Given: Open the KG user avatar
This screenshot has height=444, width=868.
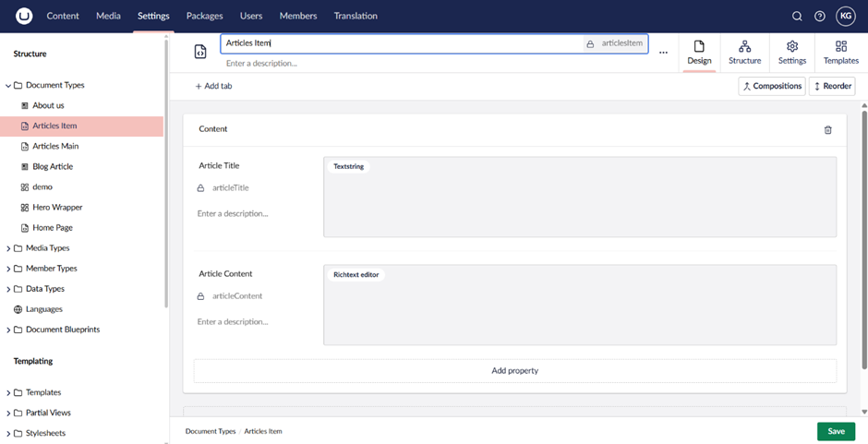Looking at the screenshot, I should coord(846,16).
